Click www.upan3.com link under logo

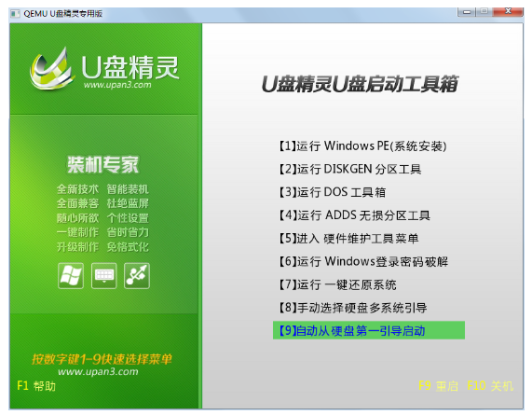coord(117,85)
